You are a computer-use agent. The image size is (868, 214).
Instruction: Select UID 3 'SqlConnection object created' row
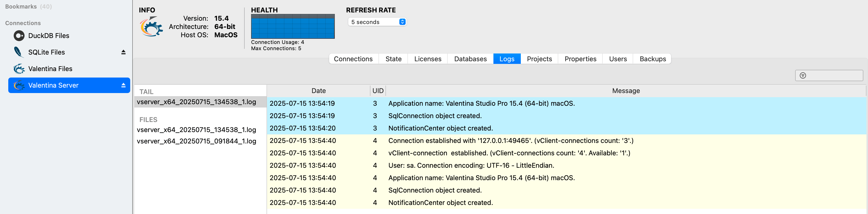pos(567,116)
